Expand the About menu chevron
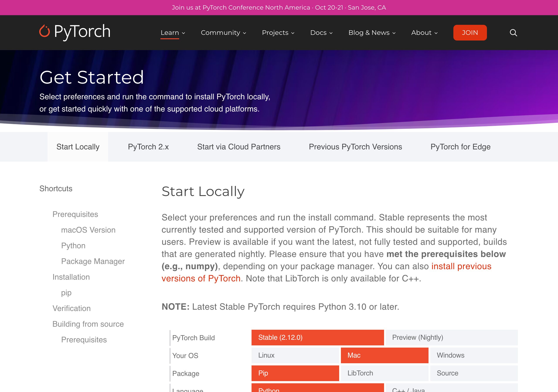The height and width of the screenshot is (392, 558). pos(436,33)
